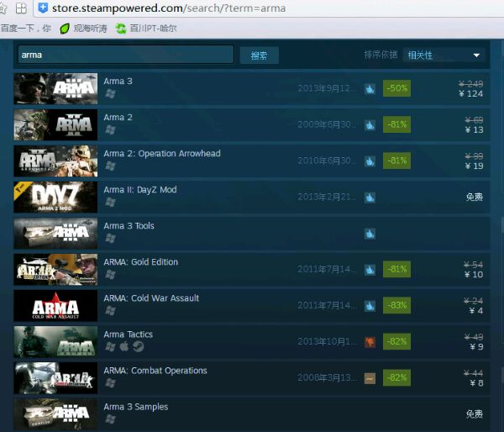
Task: Click the -50% discount badge for Arma 3
Action: click(396, 88)
